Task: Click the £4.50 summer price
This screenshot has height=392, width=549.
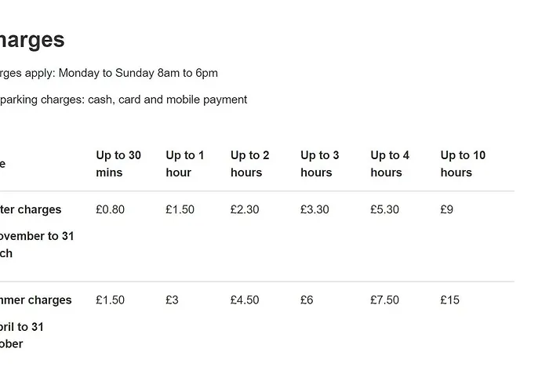Action: (245, 300)
